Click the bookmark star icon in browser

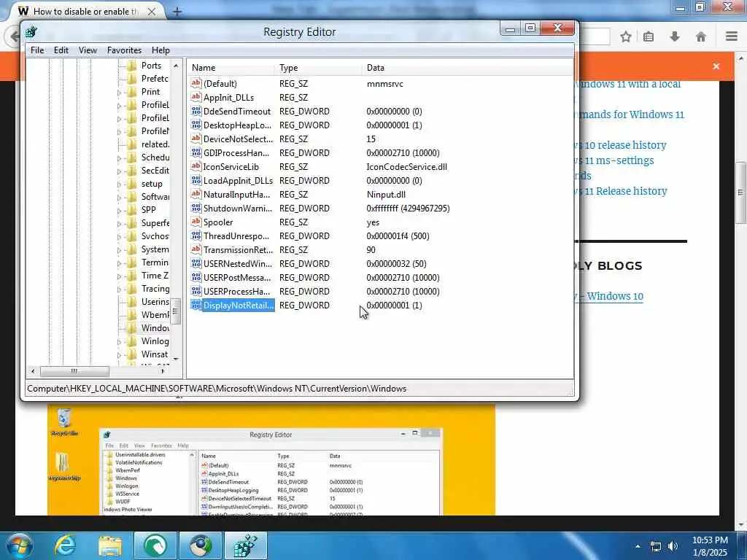point(625,36)
